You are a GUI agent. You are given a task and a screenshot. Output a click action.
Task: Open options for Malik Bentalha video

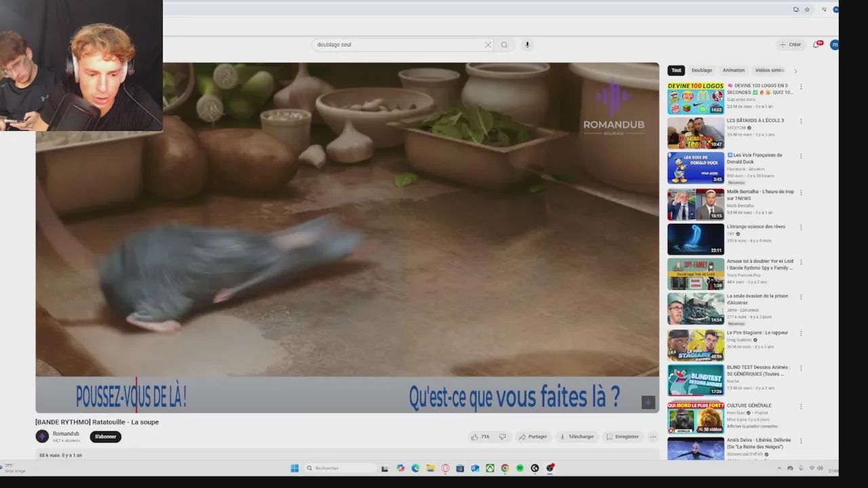coord(801,192)
